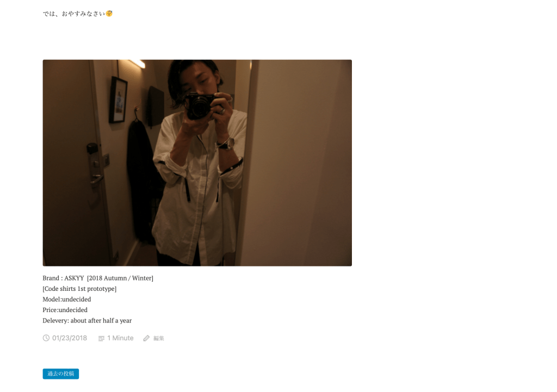Click the "[2018 Autumn / Winter]" text
The height and width of the screenshot is (392, 557).
[120, 278]
